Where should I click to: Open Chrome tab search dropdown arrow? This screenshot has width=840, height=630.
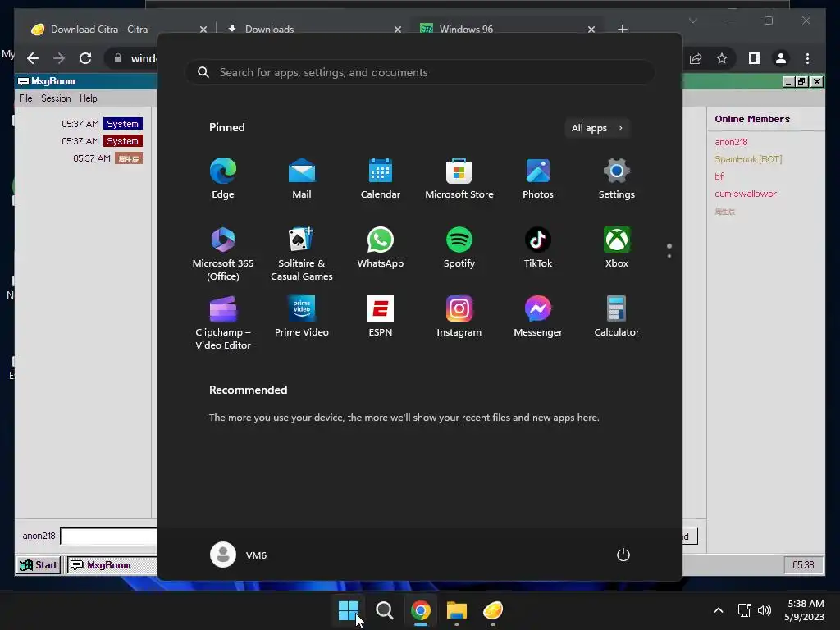click(x=692, y=21)
